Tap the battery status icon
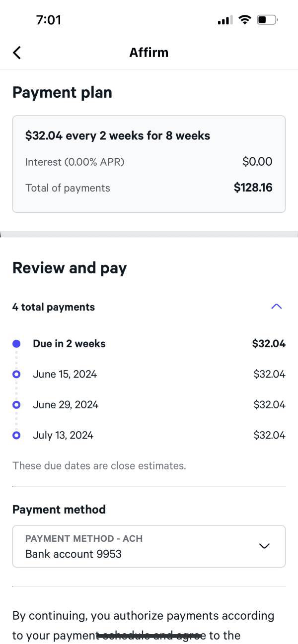This screenshot has height=644, width=298. 267,20
